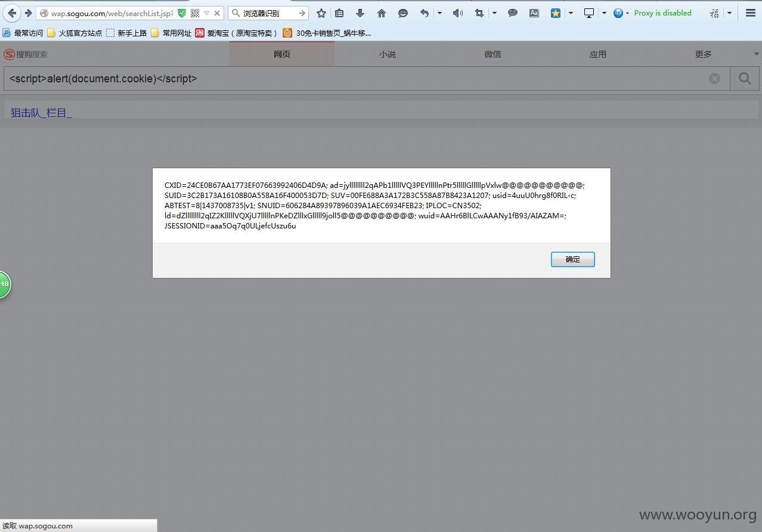The image size is (762, 532).
Task: Confirm the alert with 确定 button
Action: (x=573, y=259)
